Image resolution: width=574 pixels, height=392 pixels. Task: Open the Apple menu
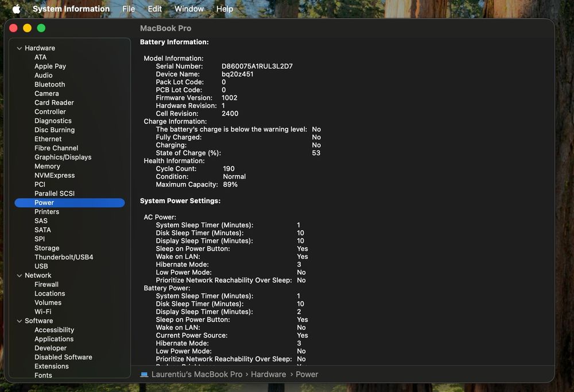pos(16,9)
